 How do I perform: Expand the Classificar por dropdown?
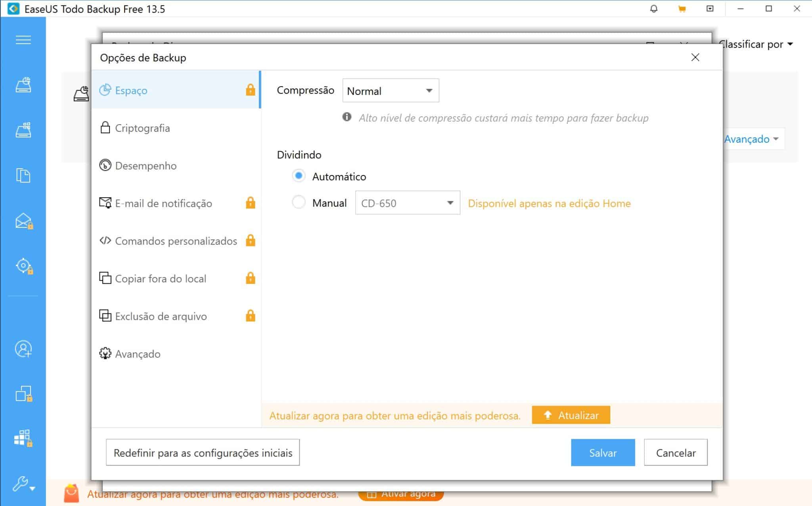pyautogui.click(x=755, y=44)
